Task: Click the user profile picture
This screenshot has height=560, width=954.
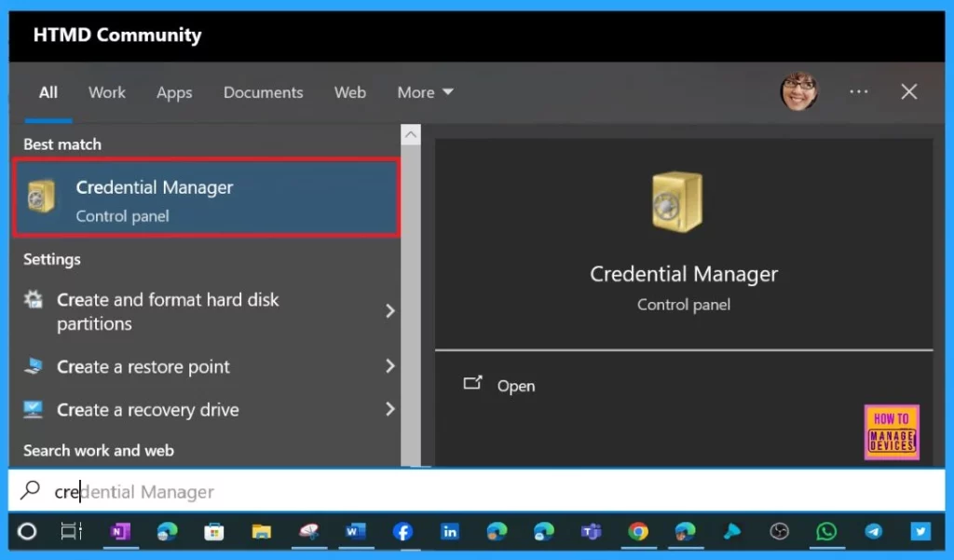Action: pos(798,92)
